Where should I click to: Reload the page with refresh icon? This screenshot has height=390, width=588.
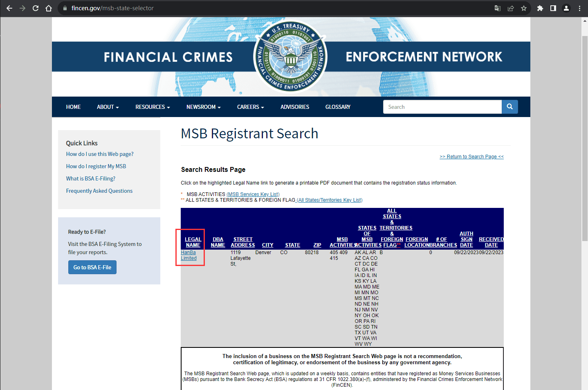coord(36,8)
